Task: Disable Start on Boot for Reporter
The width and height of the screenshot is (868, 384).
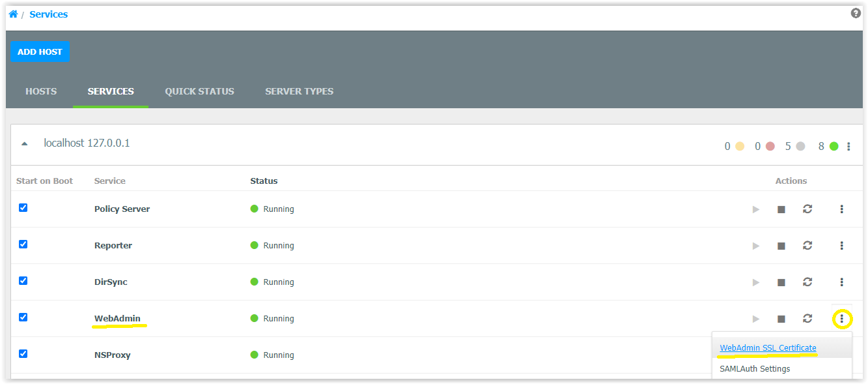Action: [x=23, y=244]
